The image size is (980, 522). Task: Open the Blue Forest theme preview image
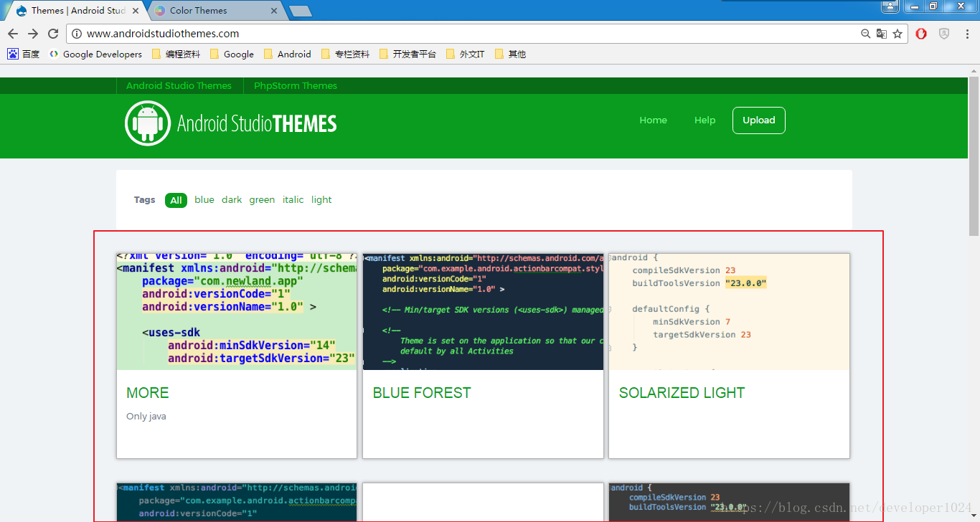pos(483,311)
